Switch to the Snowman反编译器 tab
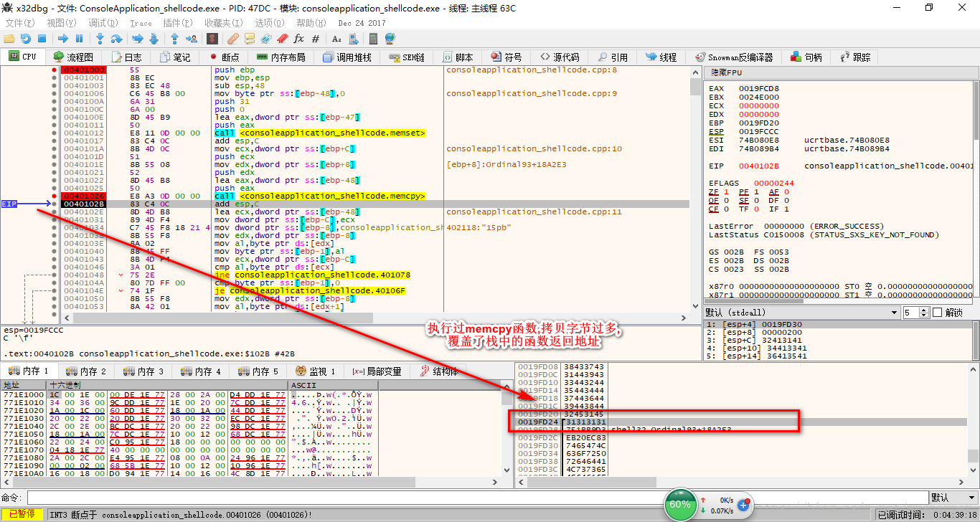 click(734, 57)
